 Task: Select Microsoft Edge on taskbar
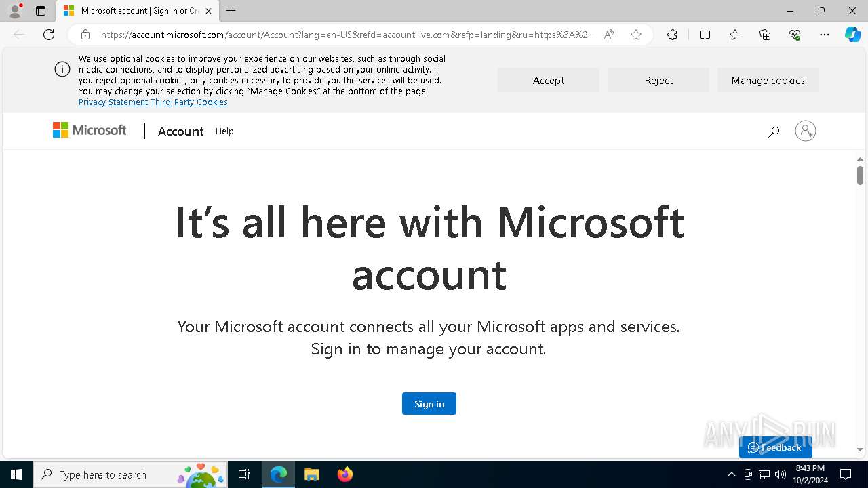coord(279,474)
